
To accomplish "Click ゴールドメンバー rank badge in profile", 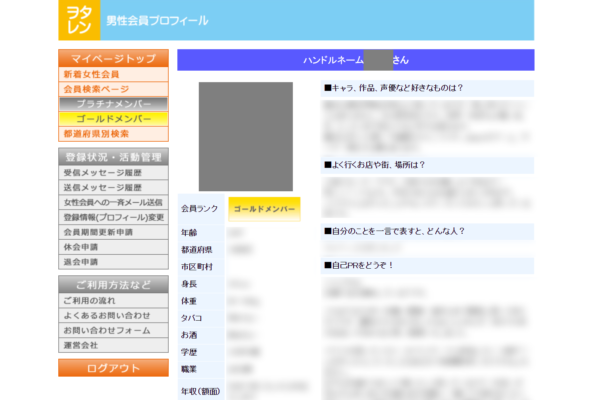I will 264,209.
